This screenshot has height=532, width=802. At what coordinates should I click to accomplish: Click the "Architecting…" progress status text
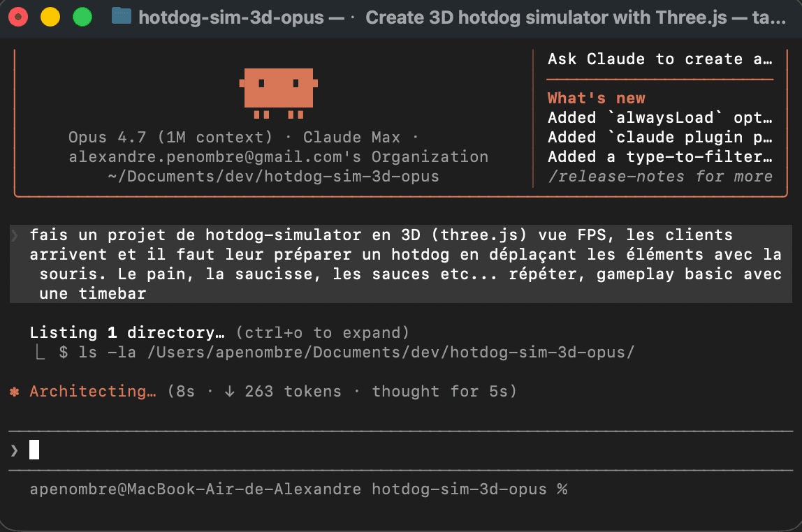(93, 392)
